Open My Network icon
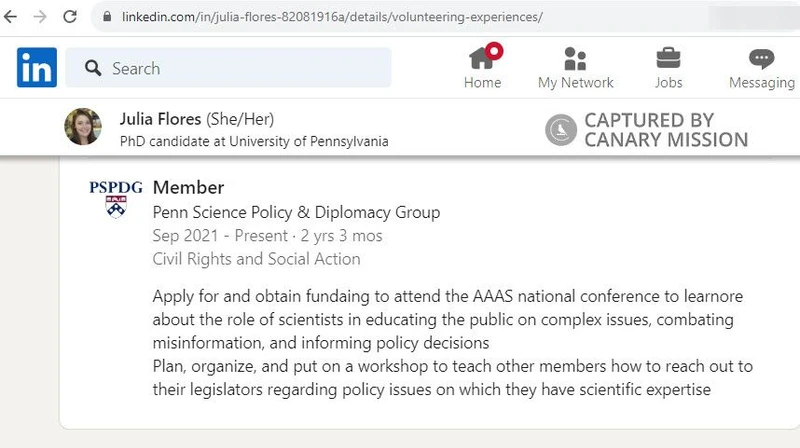The image size is (800, 448). click(575, 58)
